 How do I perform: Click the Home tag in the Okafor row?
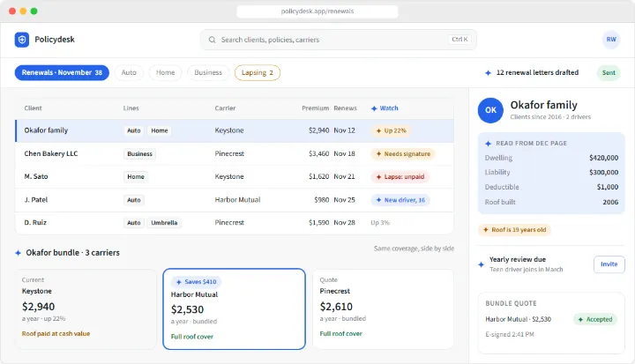[x=160, y=130]
